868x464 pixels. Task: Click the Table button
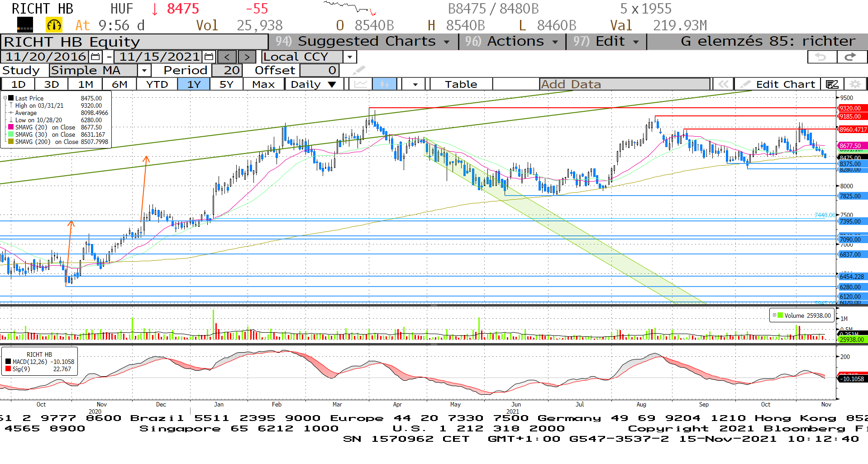tap(461, 84)
